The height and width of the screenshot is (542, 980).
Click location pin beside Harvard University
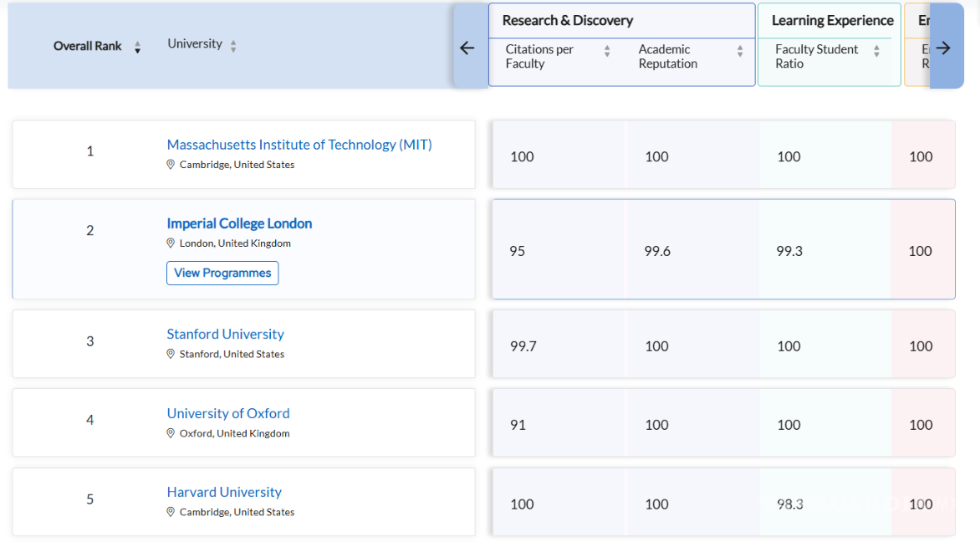(171, 512)
